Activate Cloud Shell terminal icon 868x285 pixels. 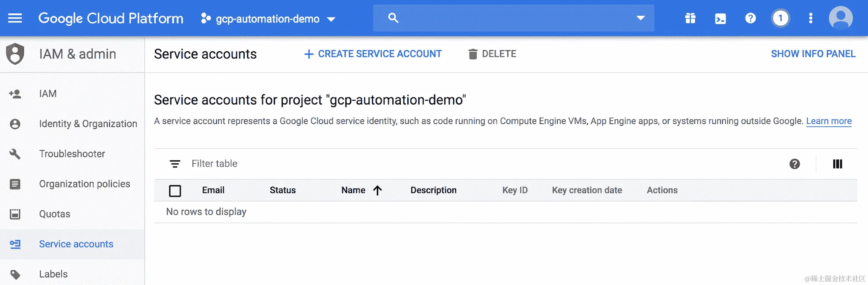click(x=720, y=18)
